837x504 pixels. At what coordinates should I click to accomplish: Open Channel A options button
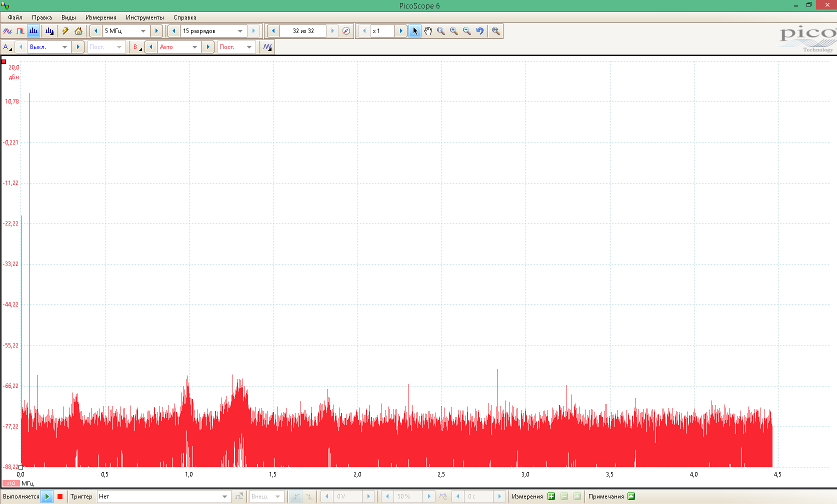click(x=7, y=47)
